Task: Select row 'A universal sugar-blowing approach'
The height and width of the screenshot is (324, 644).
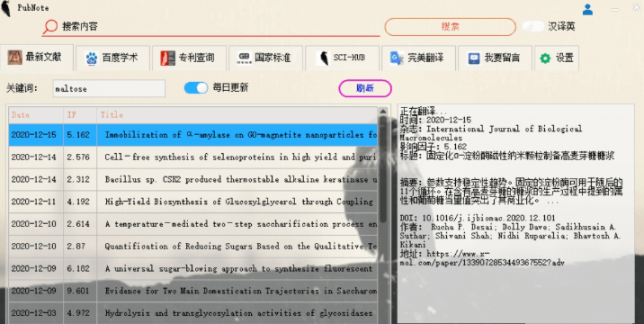Action: (193, 268)
